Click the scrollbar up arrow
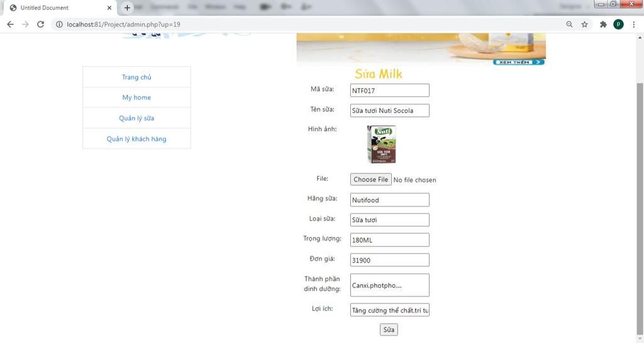The width and height of the screenshot is (644, 343). [640, 37]
